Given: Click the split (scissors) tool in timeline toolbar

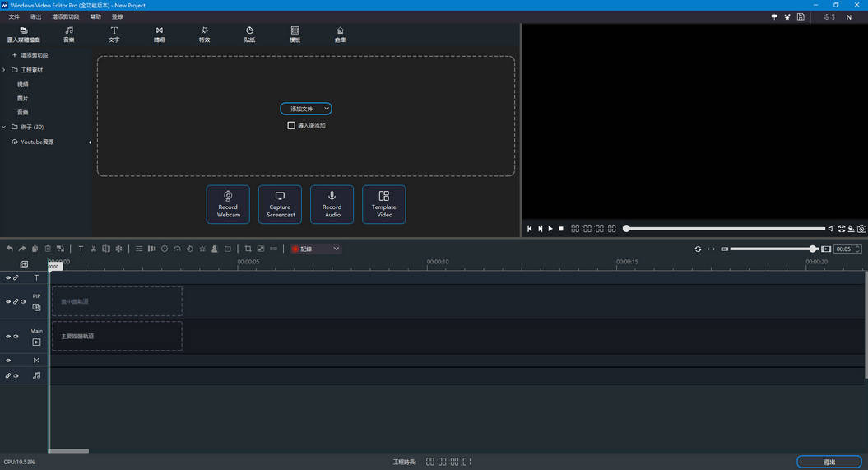Looking at the screenshot, I should coord(93,249).
